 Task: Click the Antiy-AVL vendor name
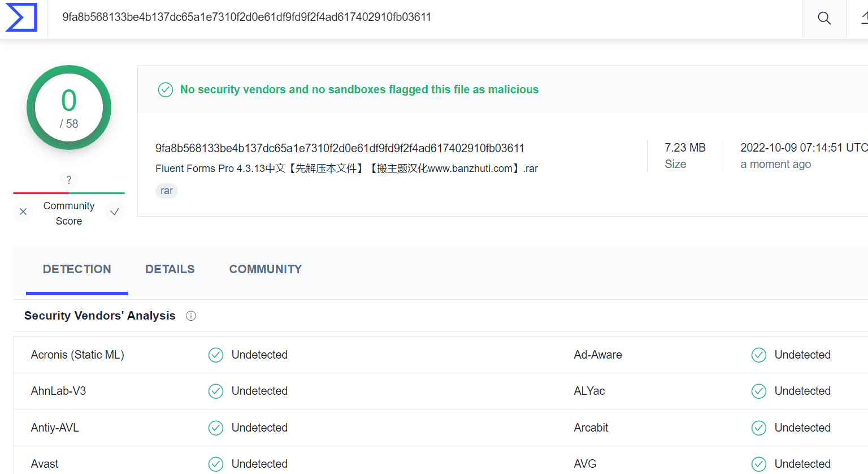[55, 428]
